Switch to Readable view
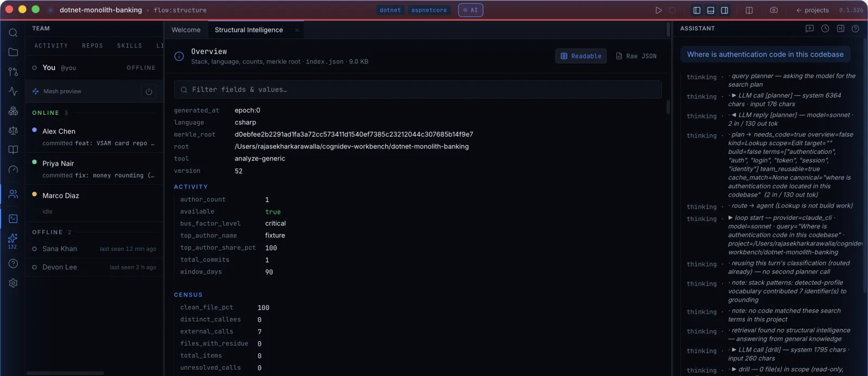Viewport: 868px width, 376px height. click(x=581, y=56)
